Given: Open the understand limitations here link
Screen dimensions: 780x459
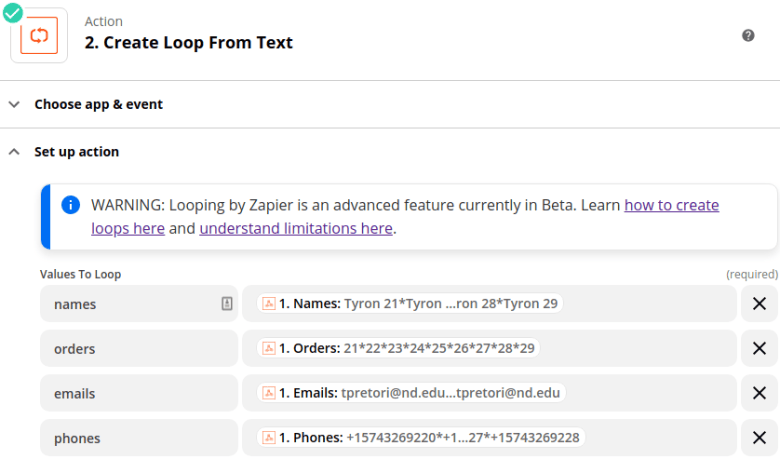Looking at the screenshot, I should point(296,228).
